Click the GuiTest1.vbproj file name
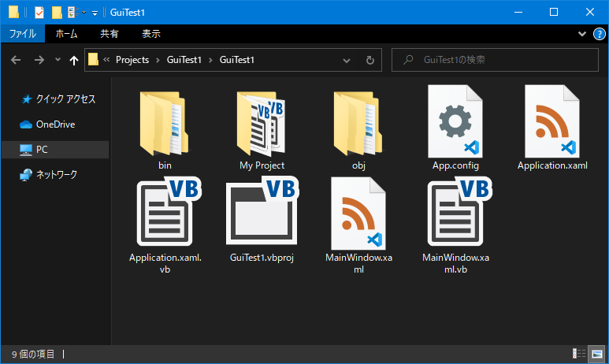Image resolution: width=609 pixels, height=364 pixels. (x=262, y=258)
